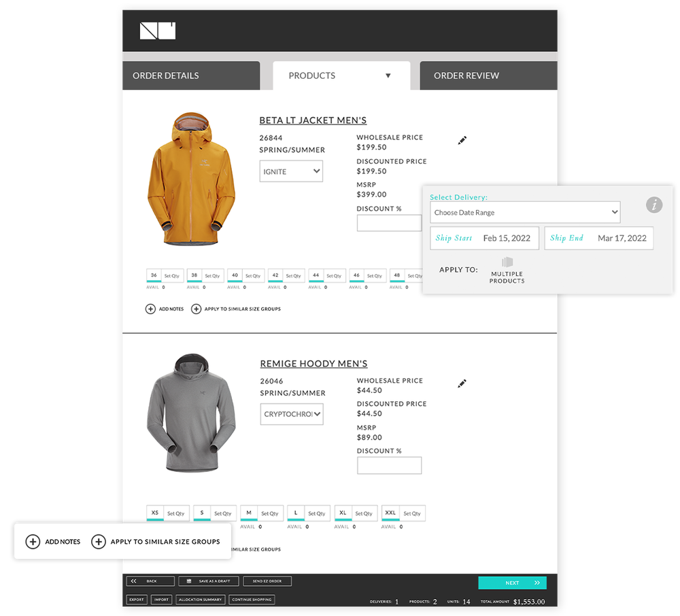Click the orange Beta LT Jacket image
This screenshot has width=680, height=616.
click(191, 179)
